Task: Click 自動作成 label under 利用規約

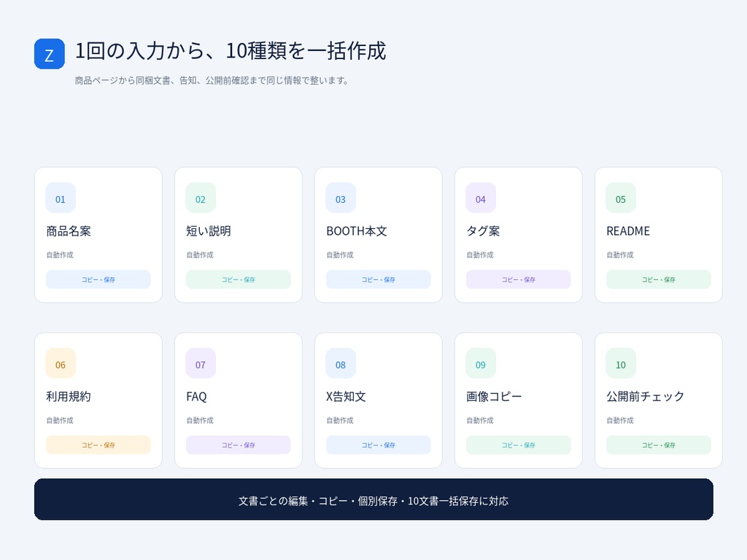Action: pyautogui.click(x=60, y=421)
